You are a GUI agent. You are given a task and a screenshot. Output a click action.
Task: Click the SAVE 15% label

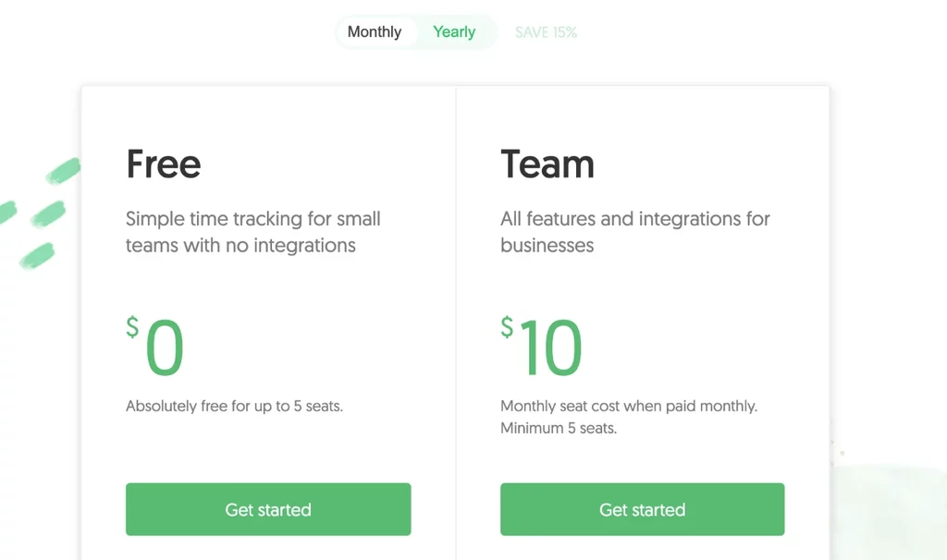coord(546,32)
